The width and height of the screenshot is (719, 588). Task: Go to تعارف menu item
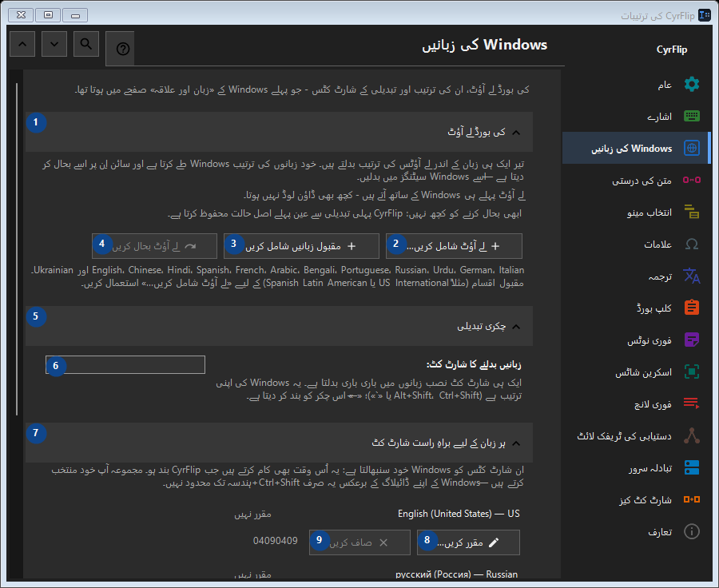[635, 531]
